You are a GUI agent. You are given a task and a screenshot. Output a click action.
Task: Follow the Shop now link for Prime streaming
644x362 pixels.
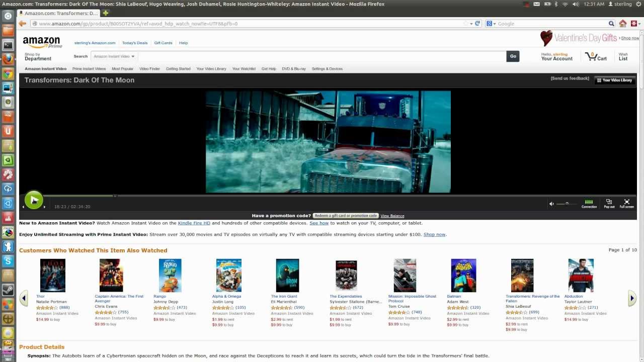[434, 234]
